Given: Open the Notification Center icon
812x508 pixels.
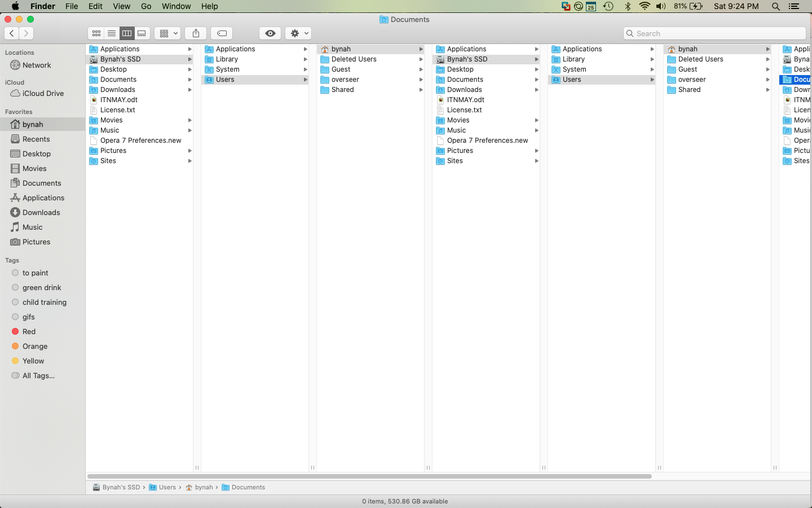Looking at the screenshot, I should pyautogui.click(x=795, y=6).
